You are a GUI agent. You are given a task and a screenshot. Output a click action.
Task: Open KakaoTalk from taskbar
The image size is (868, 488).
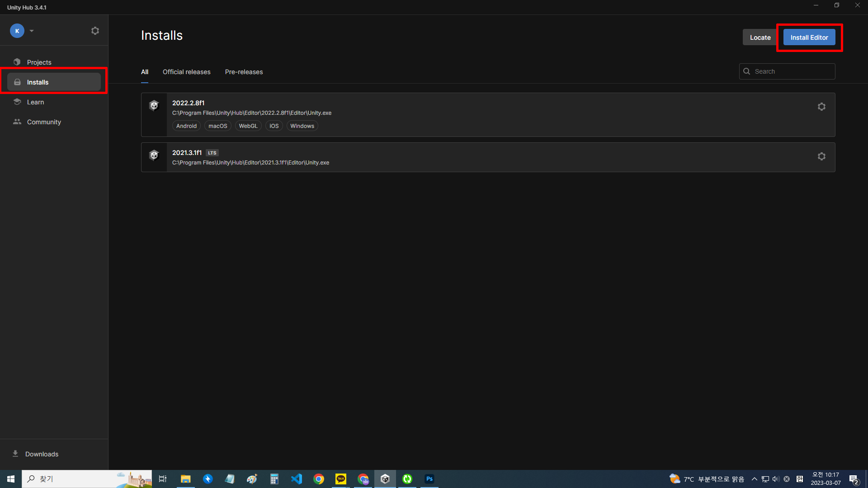[341, 479]
